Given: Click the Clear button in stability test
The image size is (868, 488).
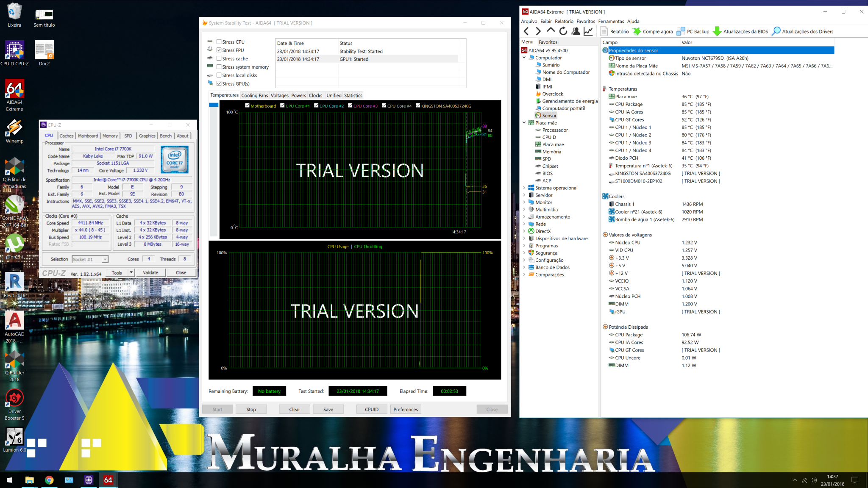Looking at the screenshot, I should pyautogui.click(x=295, y=409).
